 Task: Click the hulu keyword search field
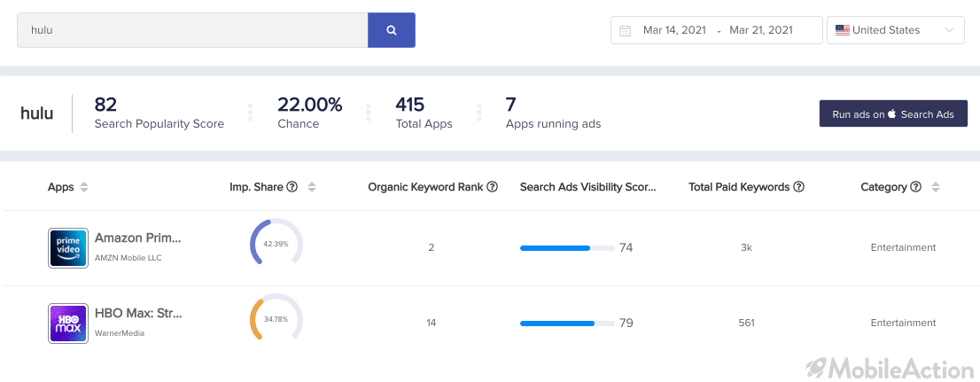coord(192,30)
